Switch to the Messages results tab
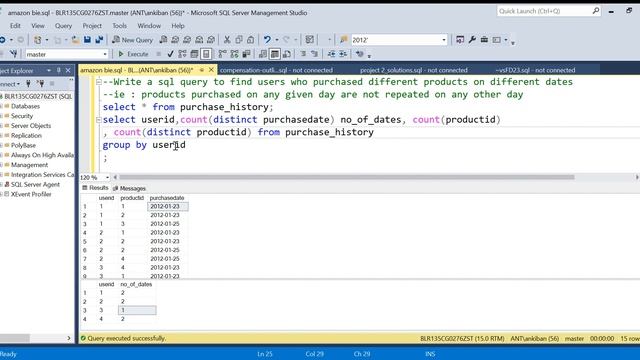Viewport: 640px width, 360px height. (129, 188)
